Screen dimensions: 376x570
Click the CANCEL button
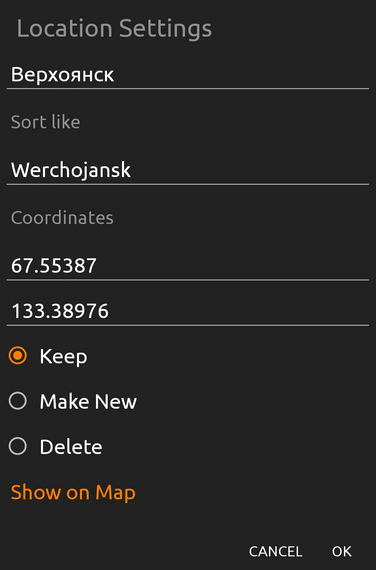click(275, 551)
